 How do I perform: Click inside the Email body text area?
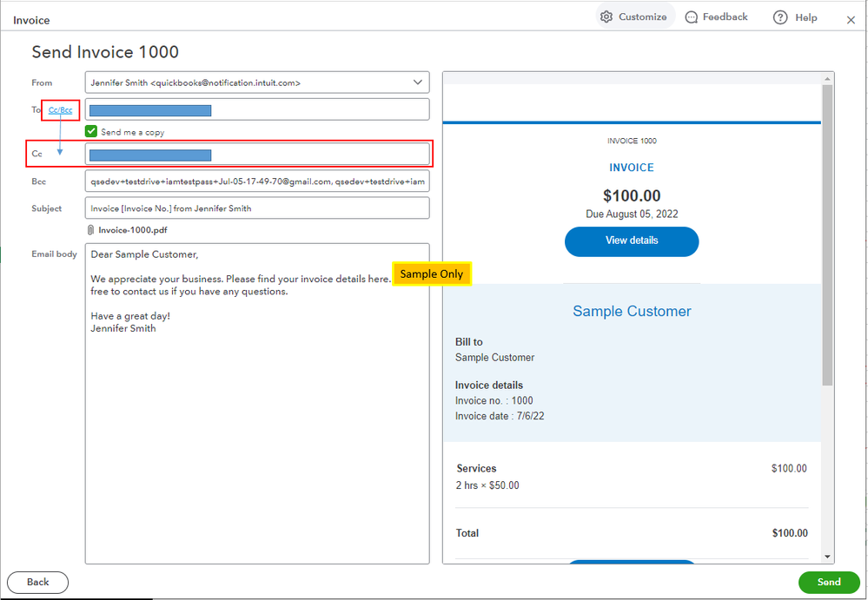coord(257,434)
